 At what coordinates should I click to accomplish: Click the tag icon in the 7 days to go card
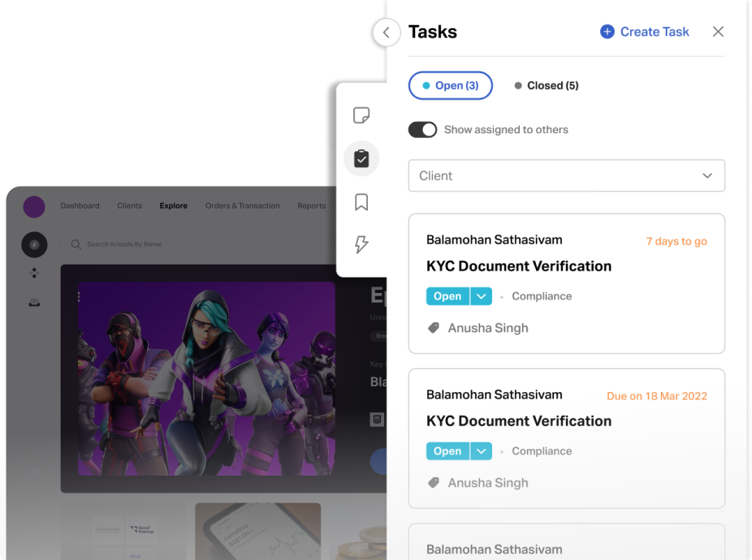(434, 328)
